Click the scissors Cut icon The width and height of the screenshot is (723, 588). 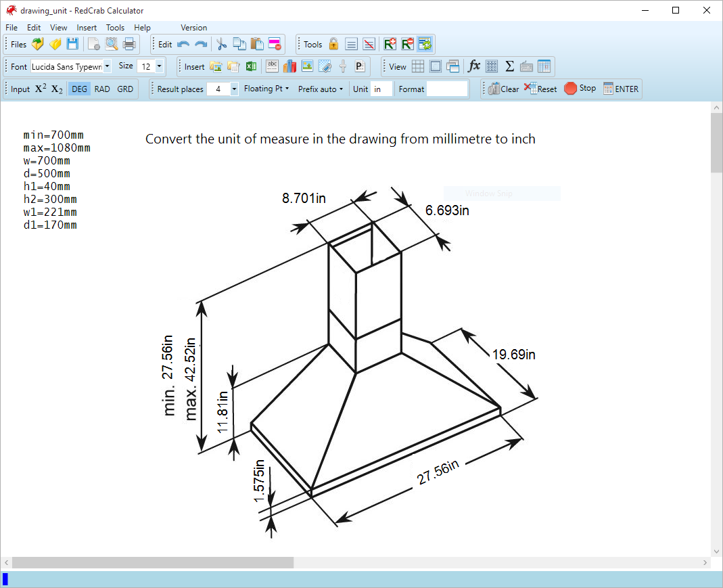220,44
